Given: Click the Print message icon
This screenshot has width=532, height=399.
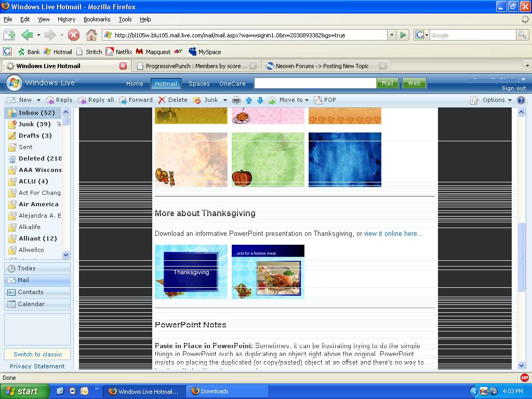Looking at the screenshot, I should click(236, 100).
